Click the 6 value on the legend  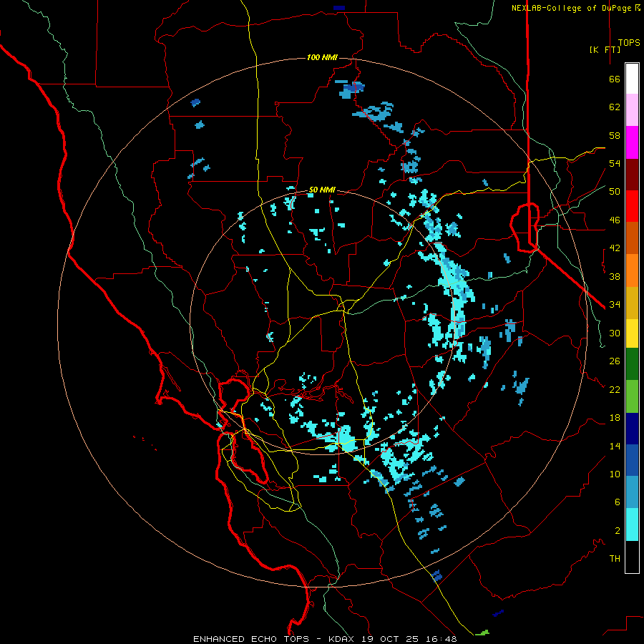tap(617, 502)
